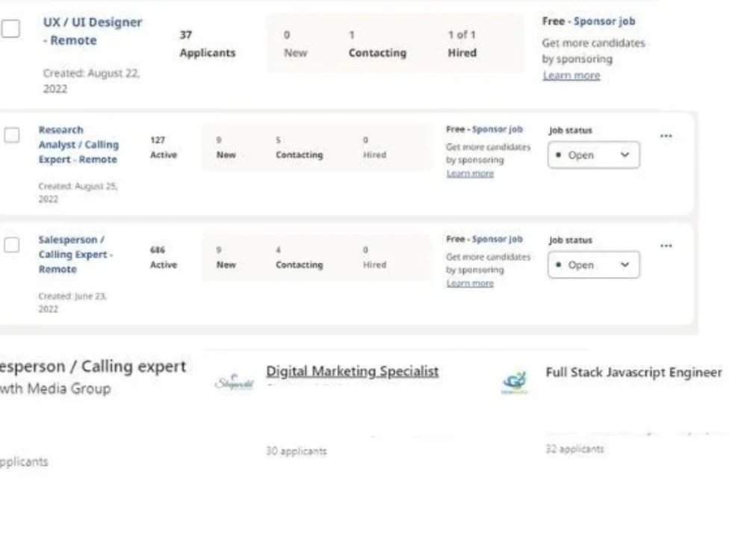Image resolution: width=747 pixels, height=560 pixels.
Task: Open the Digital Marketing Specialist listing
Action: [x=352, y=371]
